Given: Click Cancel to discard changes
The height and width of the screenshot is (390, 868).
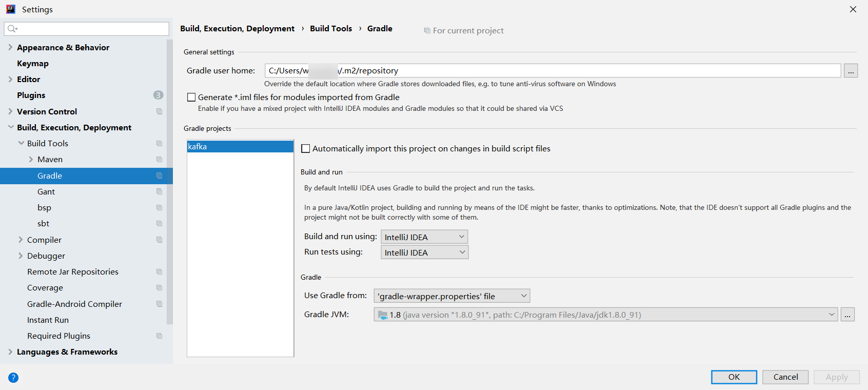Looking at the screenshot, I should (785, 377).
